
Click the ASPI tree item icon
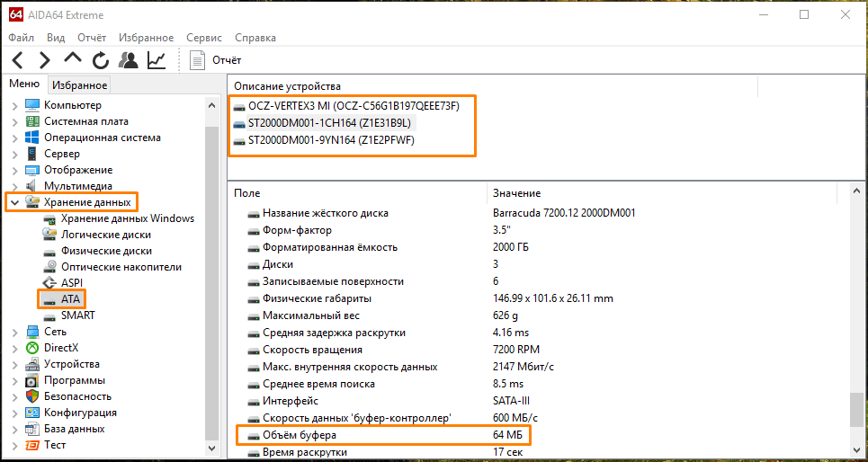[x=49, y=283]
